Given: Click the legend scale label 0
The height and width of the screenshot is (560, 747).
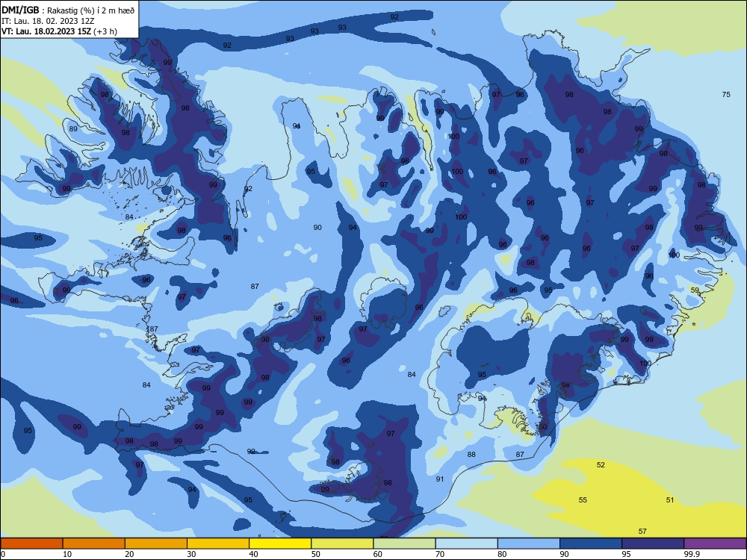Looking at the screenshot, I should (x=3, y=554).
